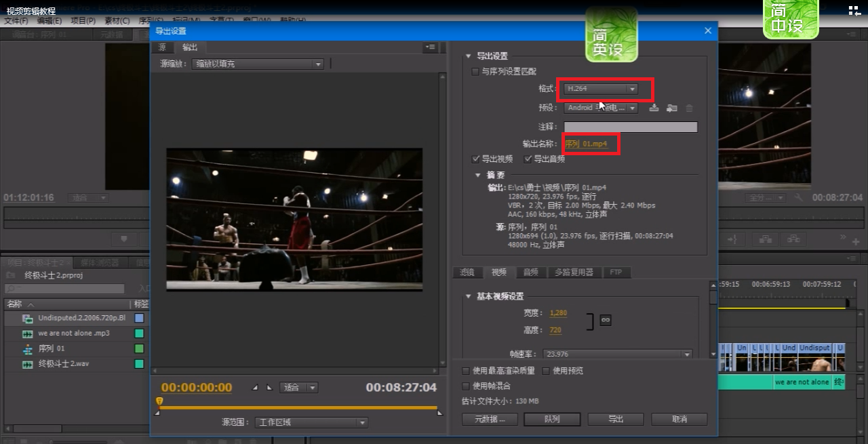This screenshot has height=444, width=868.
Task: Click the 队列 queue button
Action: [552, 419]
